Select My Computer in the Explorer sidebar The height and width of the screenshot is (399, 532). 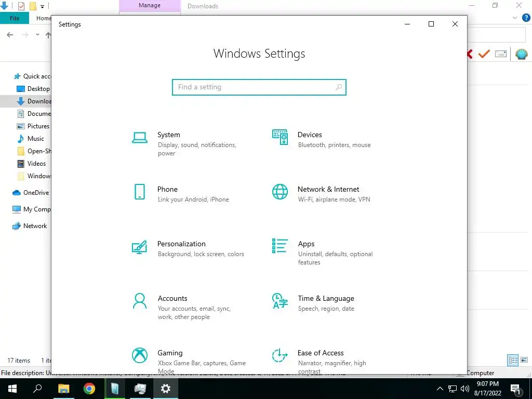[32, 209]
